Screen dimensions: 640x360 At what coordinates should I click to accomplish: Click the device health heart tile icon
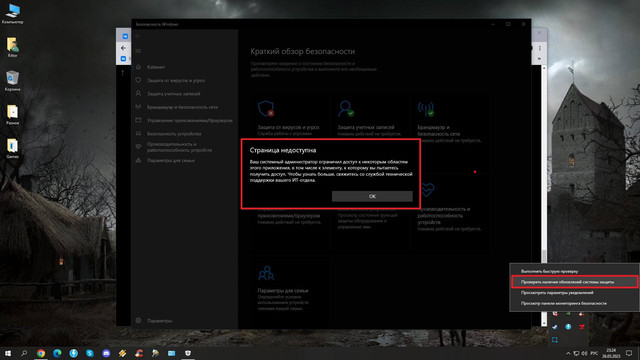[427, 190]
